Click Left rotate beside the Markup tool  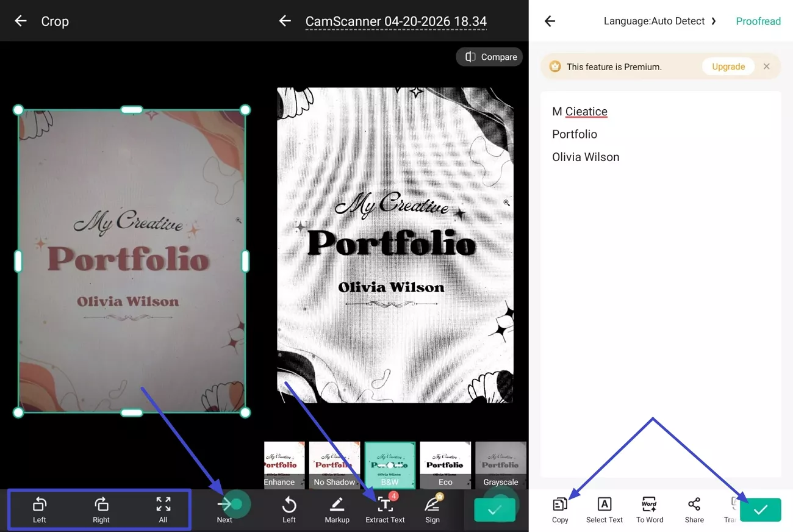click(289, 509)
